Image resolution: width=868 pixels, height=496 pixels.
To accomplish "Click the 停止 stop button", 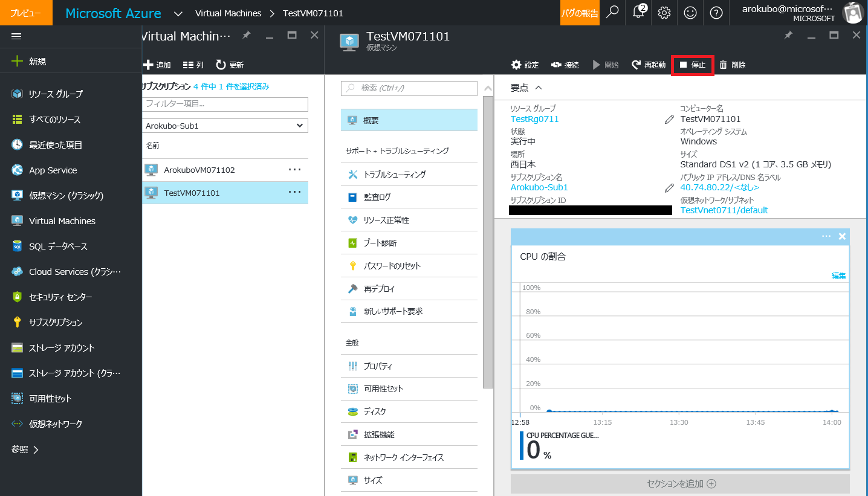I will [x=693, y=65].
